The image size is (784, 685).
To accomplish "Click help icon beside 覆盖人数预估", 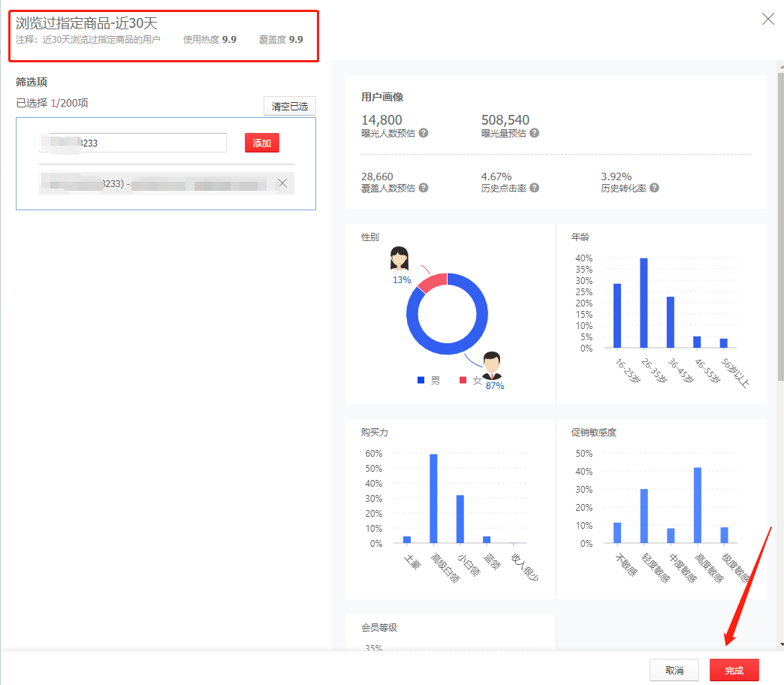I will 424,188.
